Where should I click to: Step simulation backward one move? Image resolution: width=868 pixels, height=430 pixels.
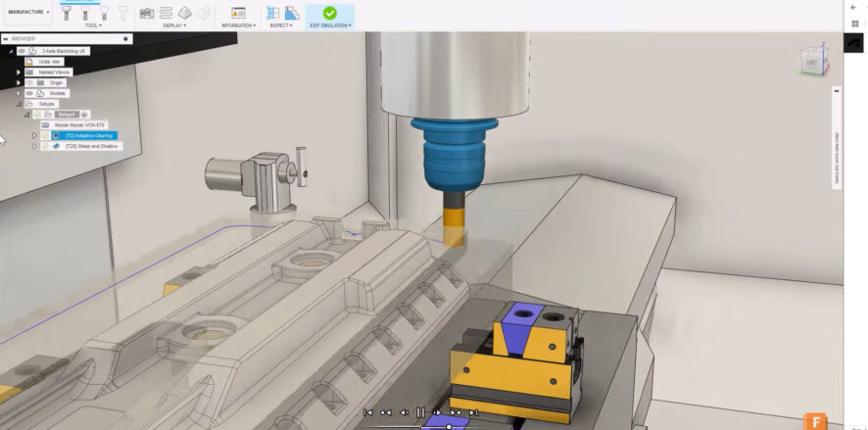point(404,412)
